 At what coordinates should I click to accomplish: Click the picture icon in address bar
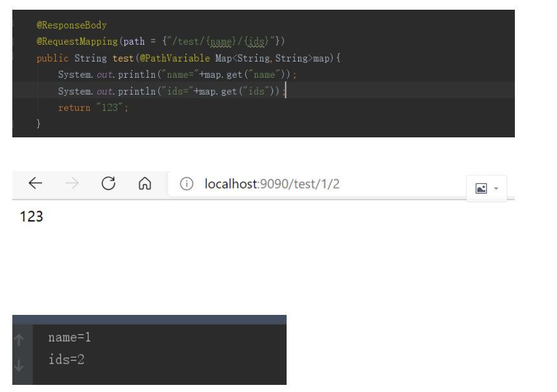(x=481, y=188)
